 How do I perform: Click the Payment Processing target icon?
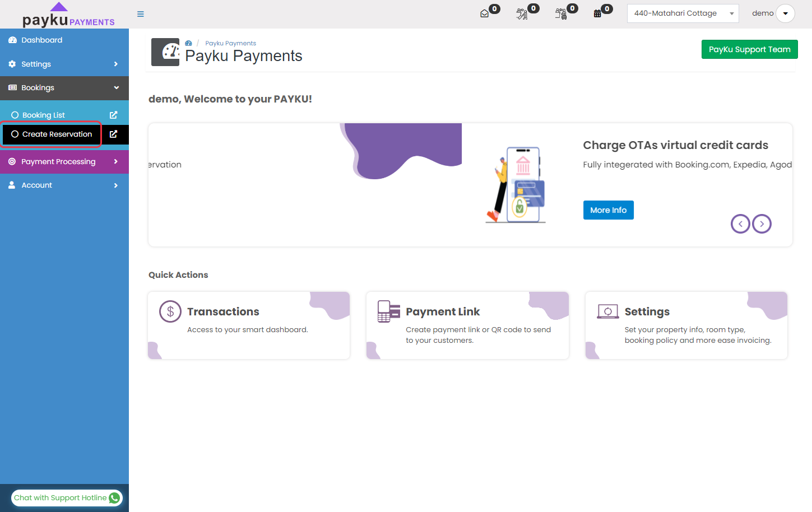point(12,162)
